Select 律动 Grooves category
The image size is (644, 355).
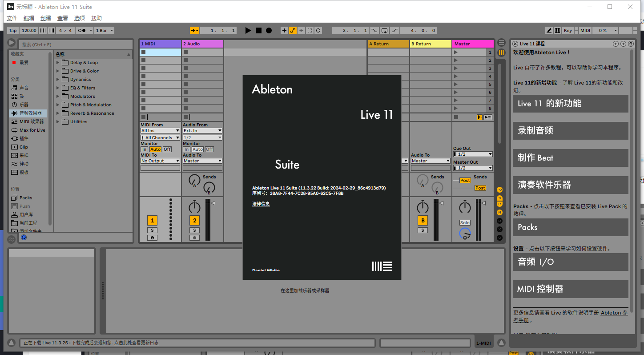(x=24, y=164)
